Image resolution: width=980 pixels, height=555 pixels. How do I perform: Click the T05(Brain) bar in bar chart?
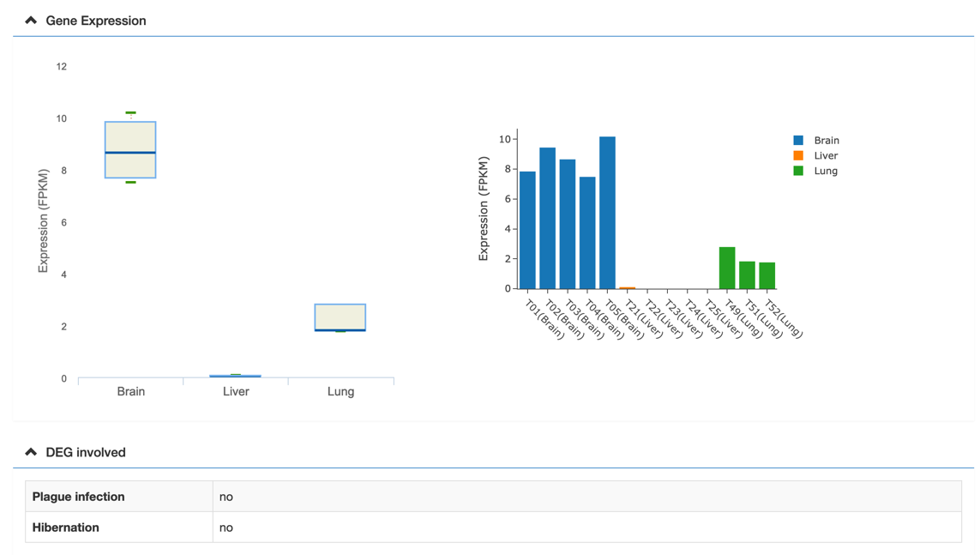607,213
